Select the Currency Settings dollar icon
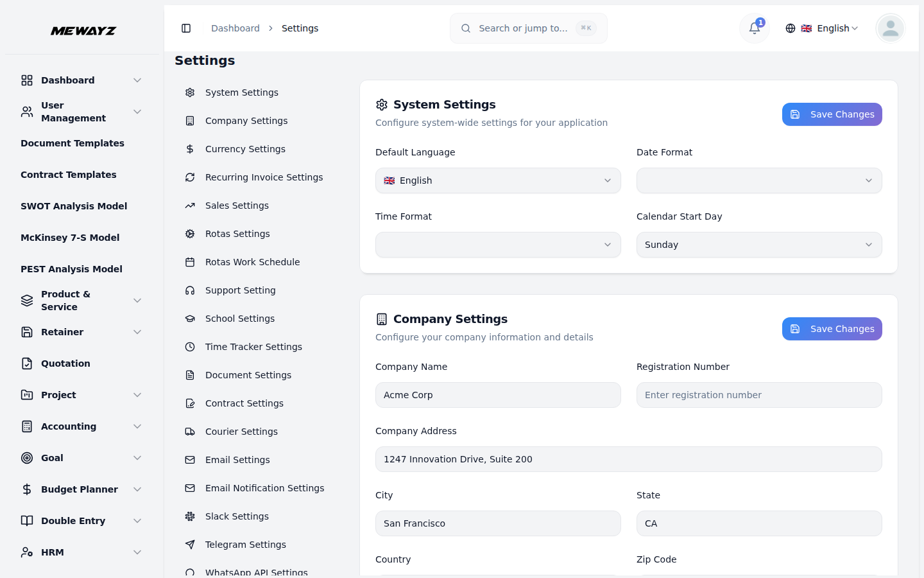The image size is (924, 578). point(190,148)
